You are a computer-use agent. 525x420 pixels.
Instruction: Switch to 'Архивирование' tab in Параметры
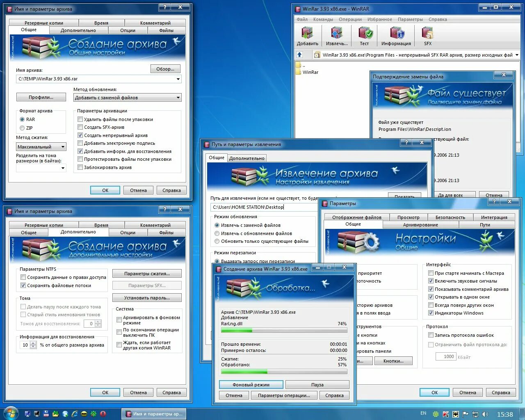click(x=420, y=225)
